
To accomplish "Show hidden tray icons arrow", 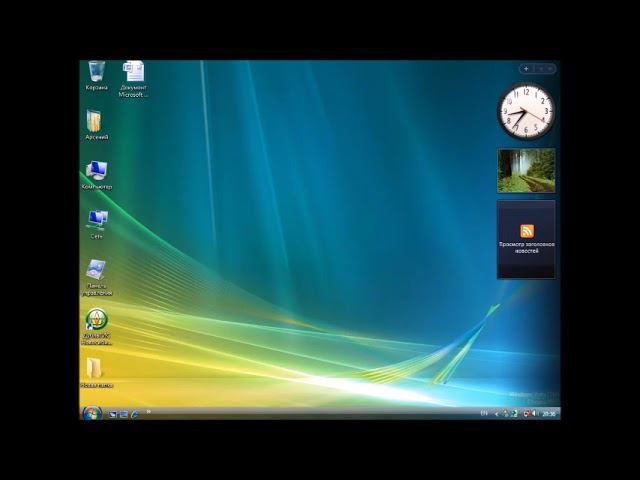I will click(496, 414).
